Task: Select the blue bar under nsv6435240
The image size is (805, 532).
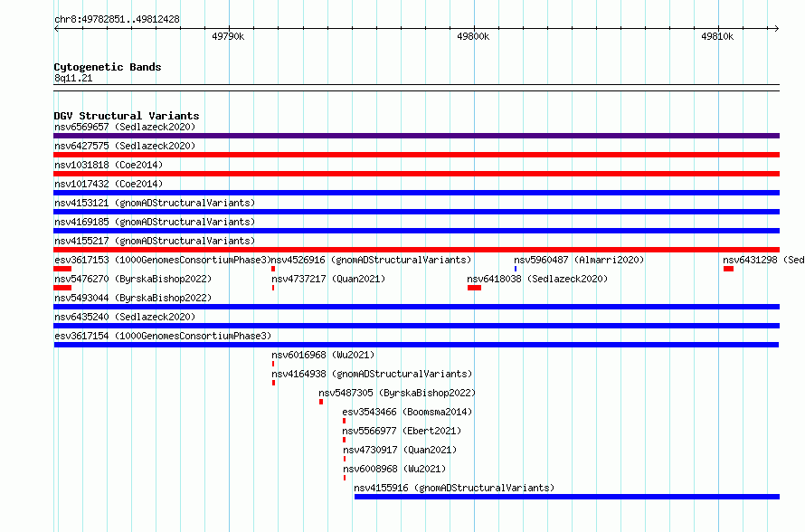Action: pos(416,326)
